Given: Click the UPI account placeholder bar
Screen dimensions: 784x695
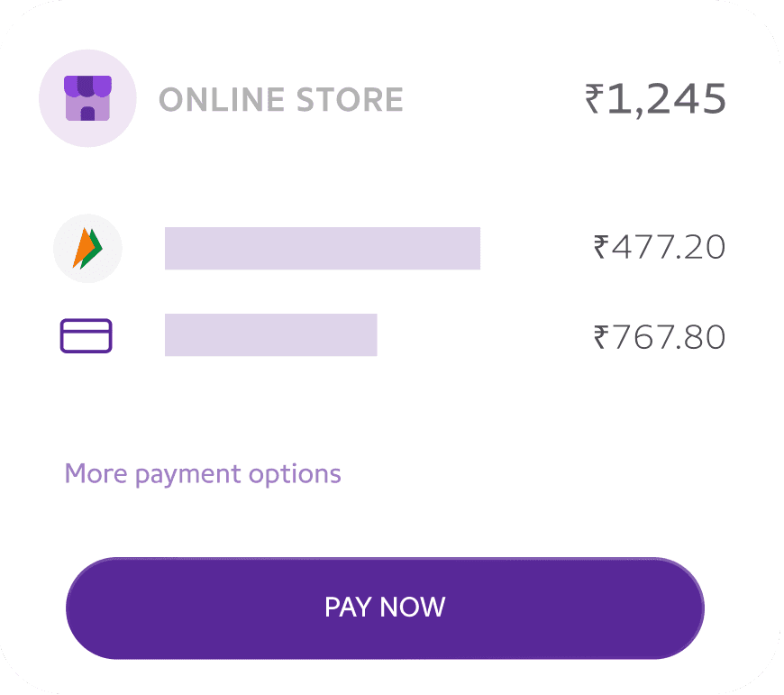Looking at the screenshot, I should pos(322,249).
